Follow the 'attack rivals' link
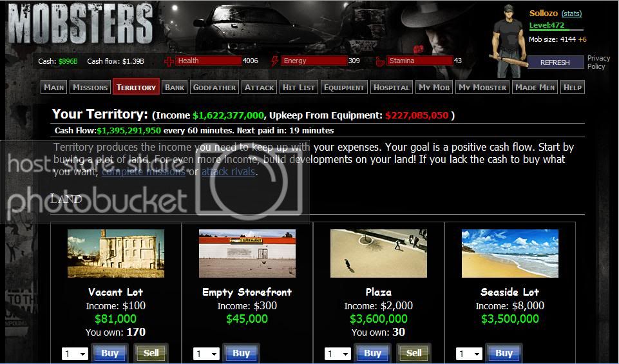Image resolution: width=619 pixels, height=364 pixels. pos(228,172)
